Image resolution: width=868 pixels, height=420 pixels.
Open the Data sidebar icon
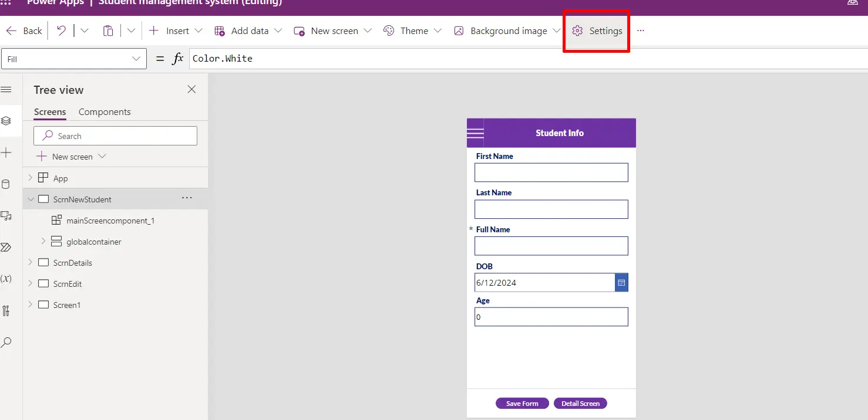point(6,184)
